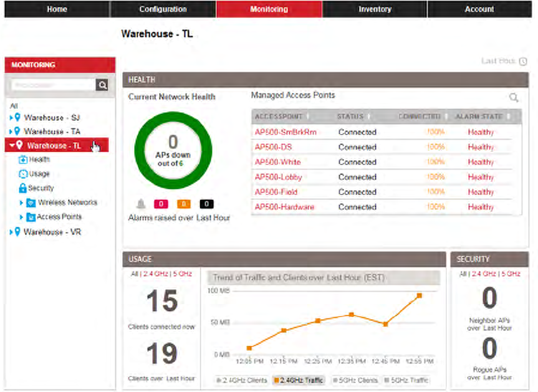Click the Wireless Networks folder icon
The height and width of the screenshot is (392, 538).
tap(31, 203)
